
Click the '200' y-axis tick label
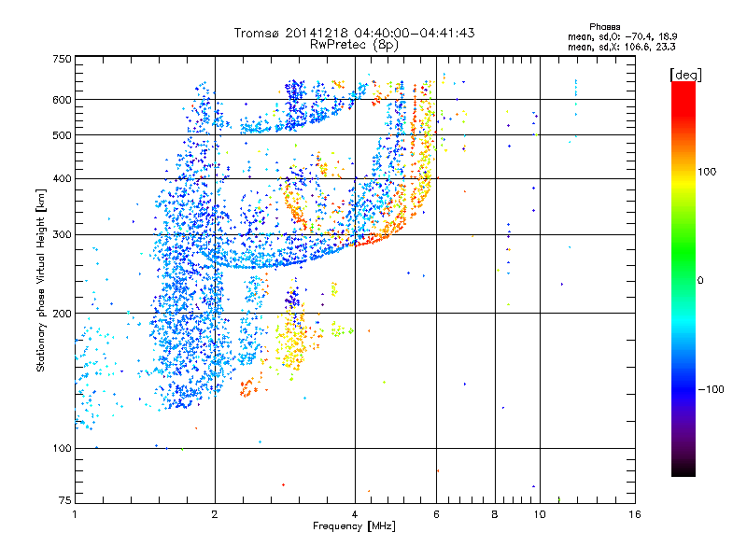click(x=62, y=314)
